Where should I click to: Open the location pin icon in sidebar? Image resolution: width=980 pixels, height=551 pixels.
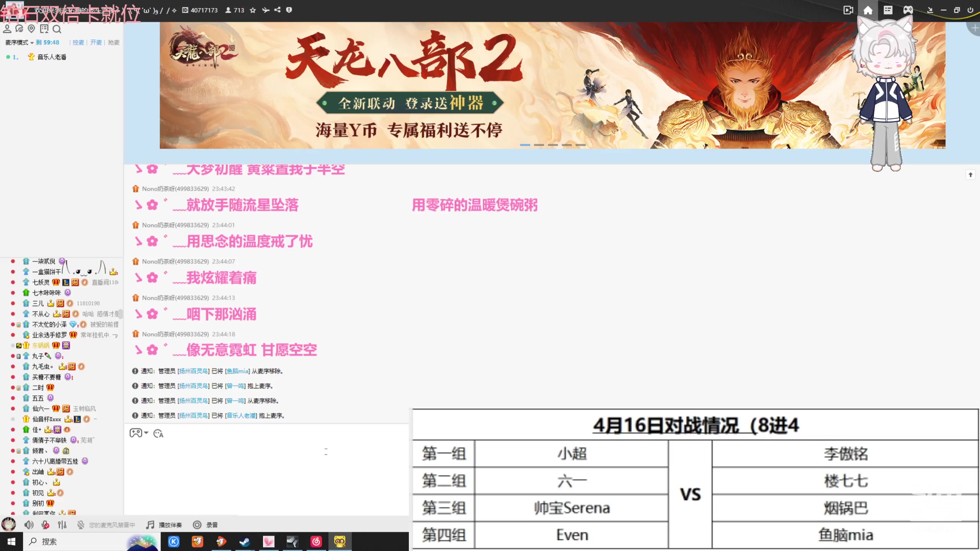click(31, 29)
